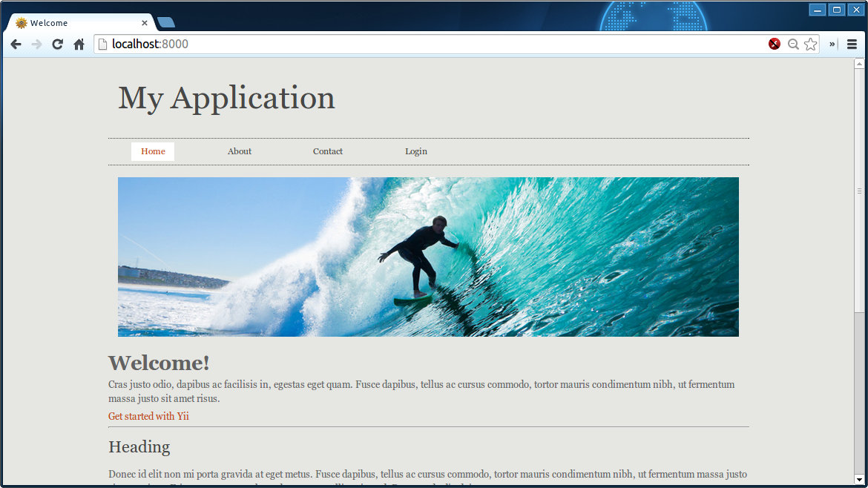Open the Contact page
868x488 pixels.
(327, 151)
